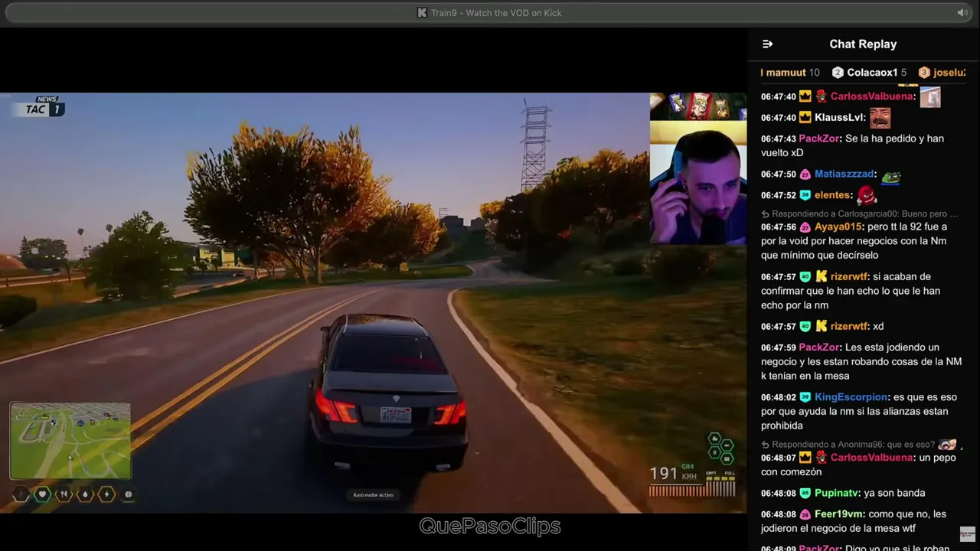
Task: Click the 39 badge beside KingEscorpion
Action: (805, 397)
